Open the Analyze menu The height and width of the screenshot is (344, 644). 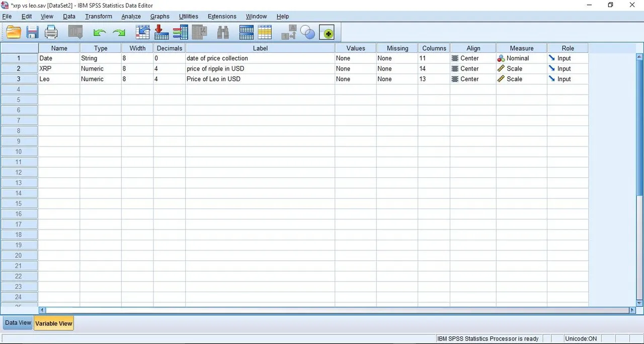point(131,16)
